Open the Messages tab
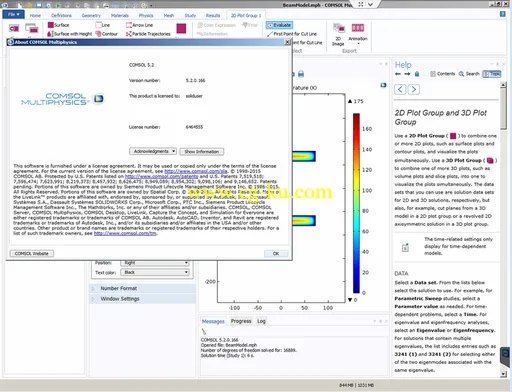 pyautogui.click(x=213, y=321)
